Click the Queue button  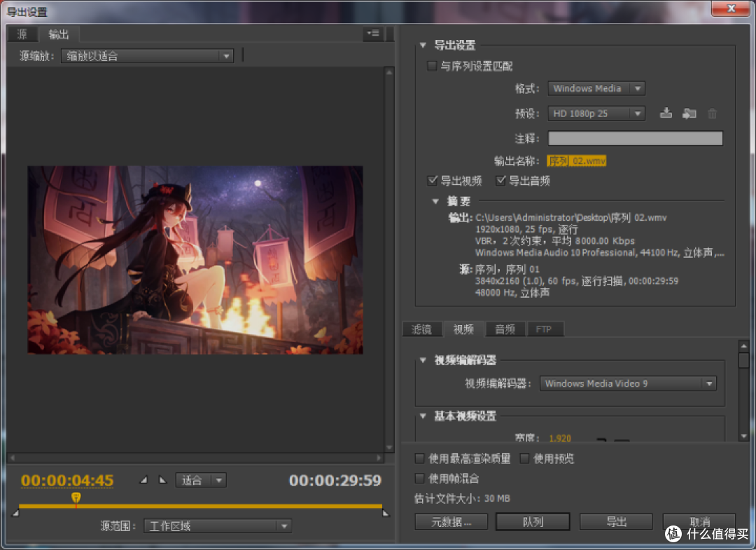[x=533, y=521]
